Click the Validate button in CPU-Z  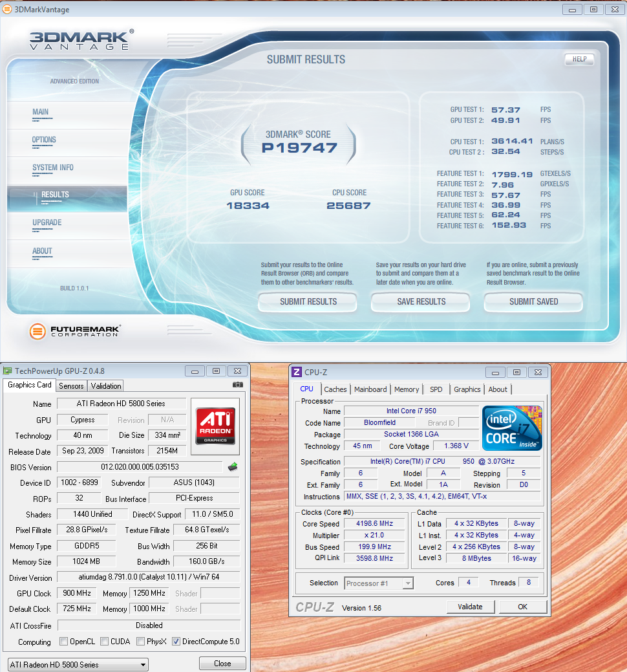pos(471,607)
